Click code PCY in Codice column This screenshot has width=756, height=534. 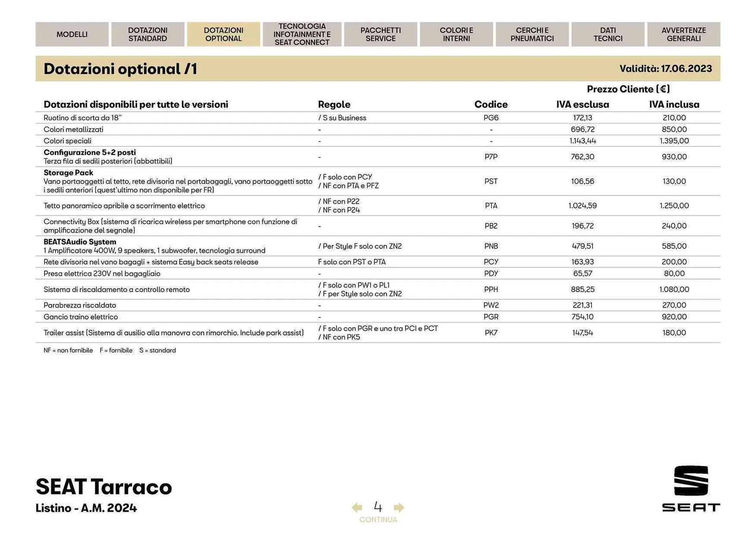click(491, 262)
